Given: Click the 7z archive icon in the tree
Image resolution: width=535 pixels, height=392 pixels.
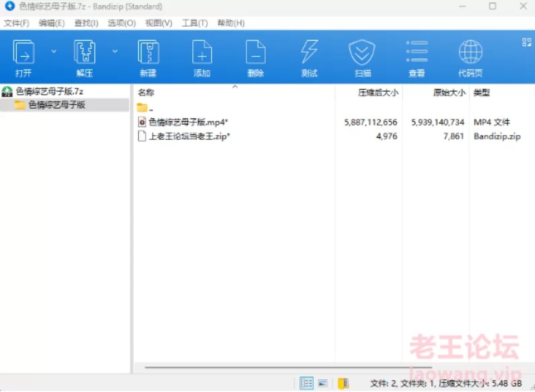Looking at the screenshot, I should 7,91.
